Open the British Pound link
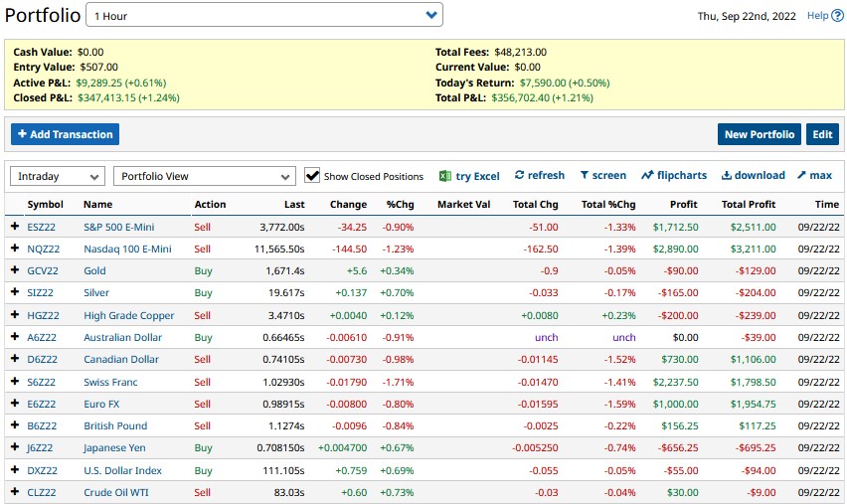The image size is (847, 504). [115, 425]
